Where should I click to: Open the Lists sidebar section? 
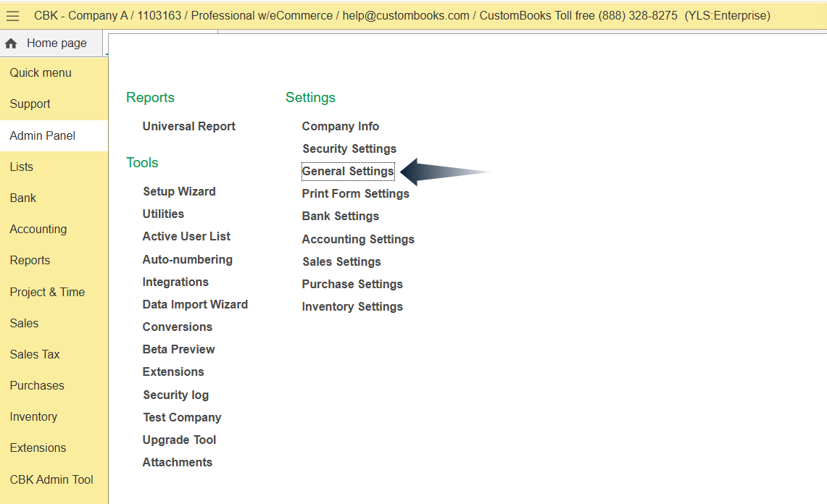coord(22,167)
